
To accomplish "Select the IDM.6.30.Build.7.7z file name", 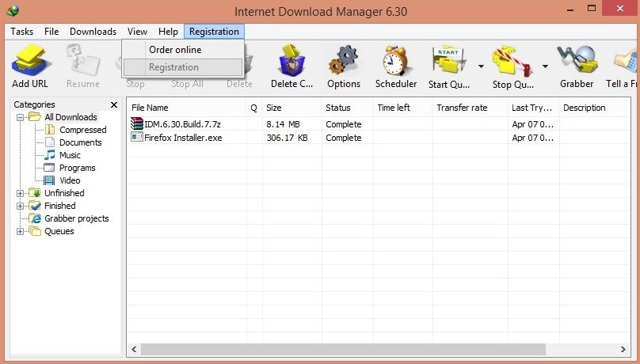I will (x=182, y=124).
